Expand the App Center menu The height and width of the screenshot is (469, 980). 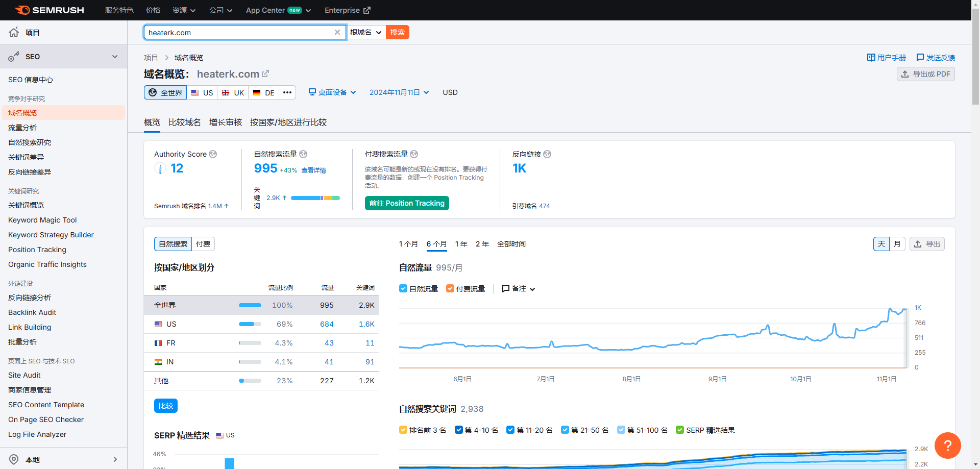tap(278, 10)
